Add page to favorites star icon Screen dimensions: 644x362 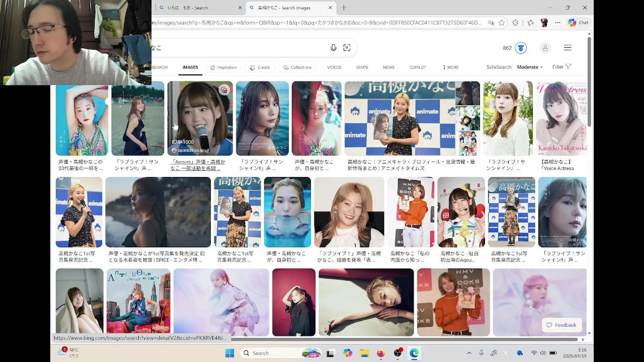click(502, 23)
